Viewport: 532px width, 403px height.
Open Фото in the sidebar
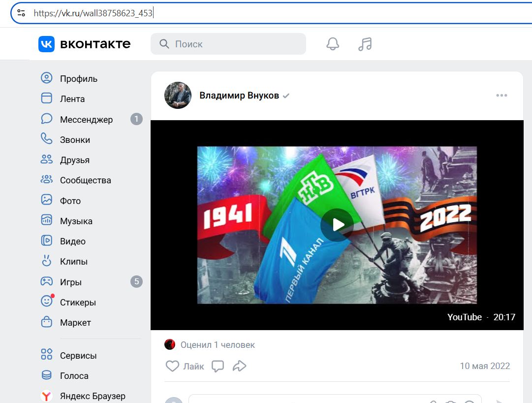[x=70, y=201]
